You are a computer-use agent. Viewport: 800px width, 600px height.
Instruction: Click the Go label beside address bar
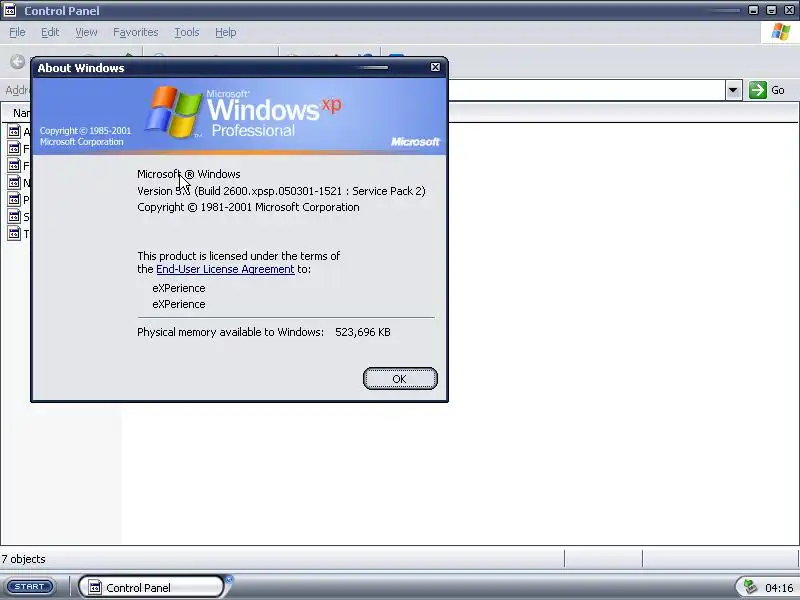pos(778,90)
